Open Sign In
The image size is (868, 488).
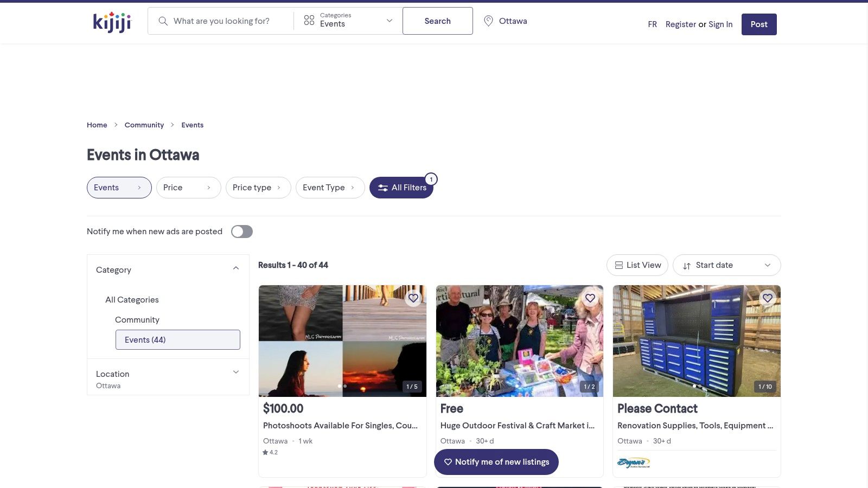tap(720, 24)
